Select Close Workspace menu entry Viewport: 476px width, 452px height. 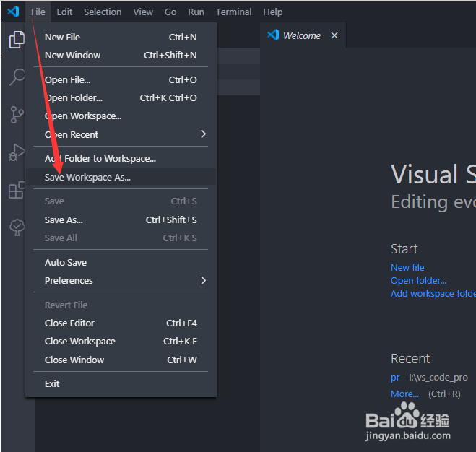[x=121, y=342]
